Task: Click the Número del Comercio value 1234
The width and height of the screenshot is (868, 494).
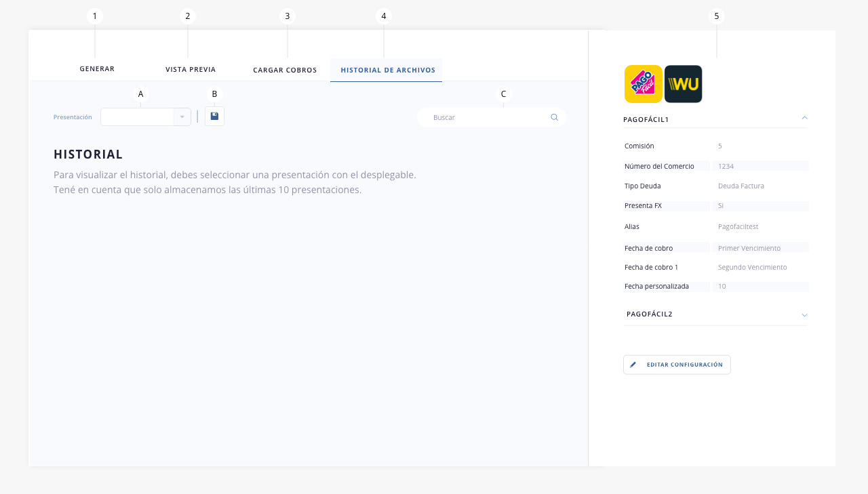Action: pos(726,166)
